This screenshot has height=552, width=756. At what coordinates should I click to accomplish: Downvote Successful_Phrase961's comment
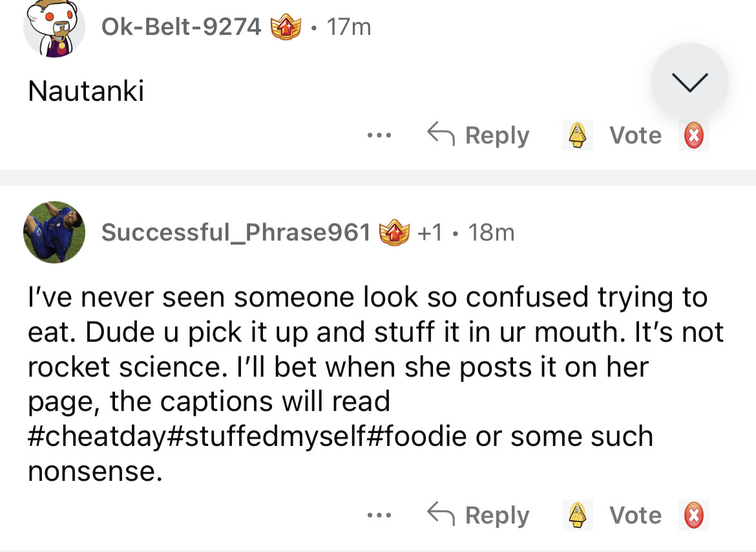693,515
